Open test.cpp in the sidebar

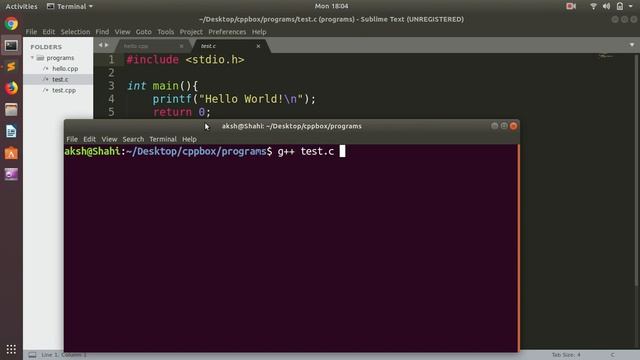point(64,90)
